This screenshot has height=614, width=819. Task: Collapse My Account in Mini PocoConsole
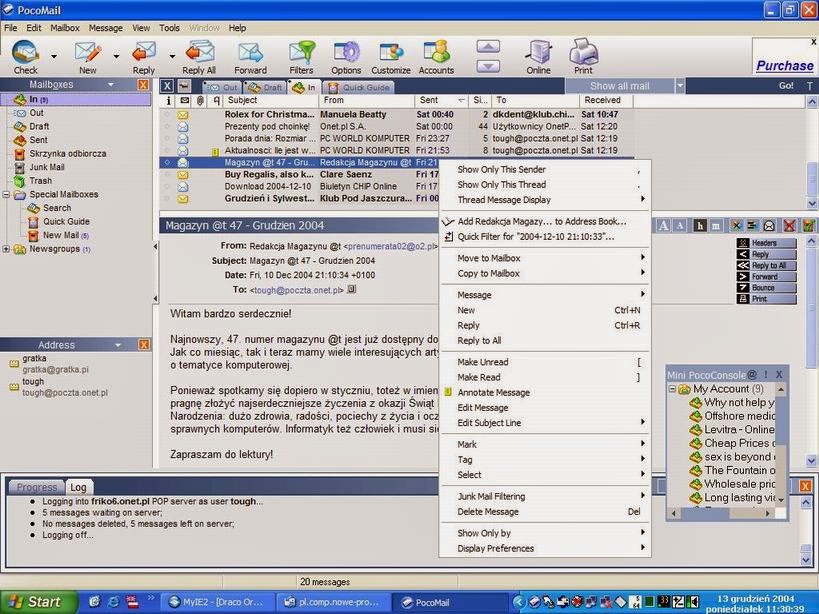673,389
